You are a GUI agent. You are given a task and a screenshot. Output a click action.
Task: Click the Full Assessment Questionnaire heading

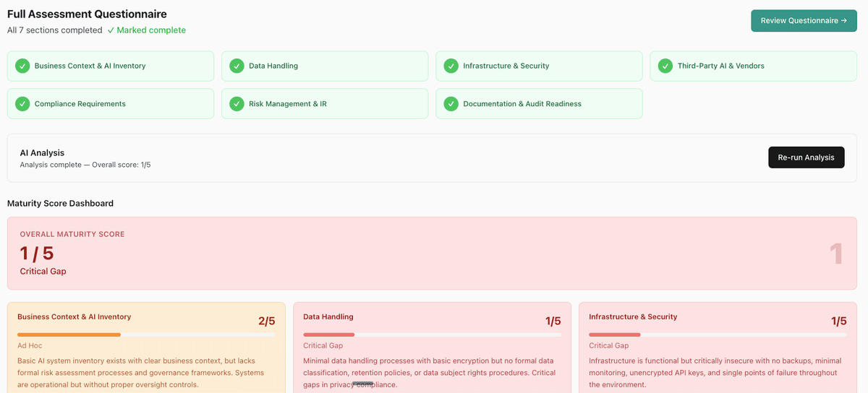click(87, 14)
